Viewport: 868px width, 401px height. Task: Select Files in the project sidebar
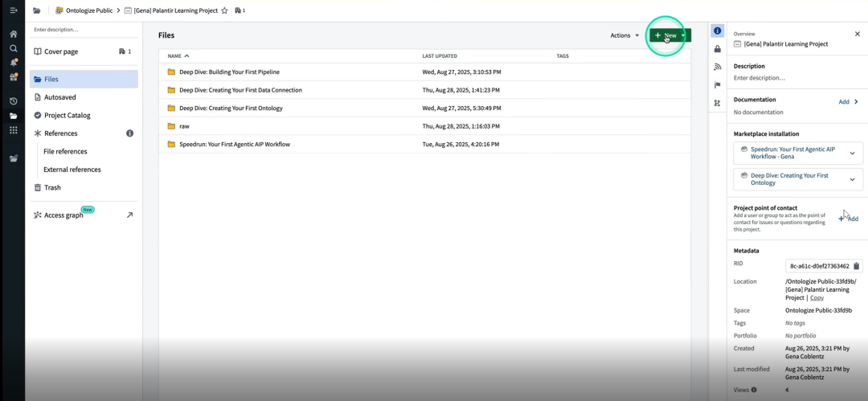(x=84, y=80)
